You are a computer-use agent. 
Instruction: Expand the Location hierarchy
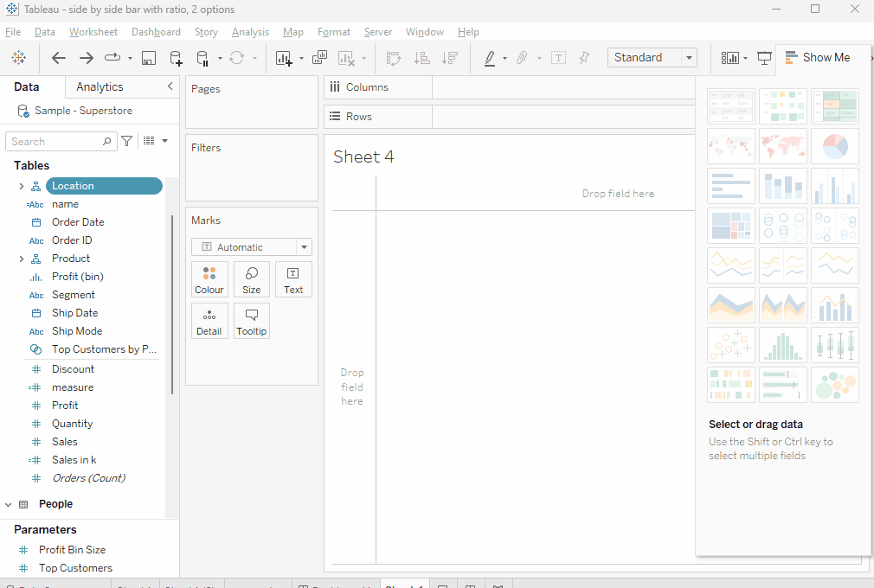pos(21,186)
